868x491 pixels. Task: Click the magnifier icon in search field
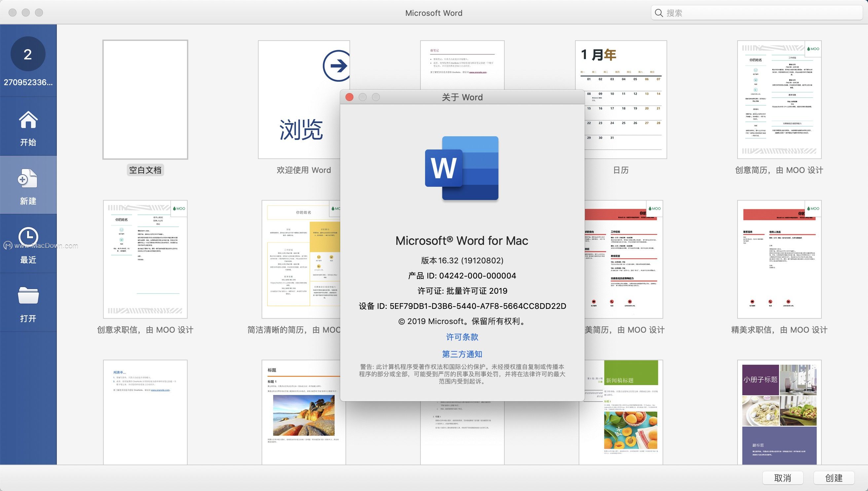[659, 13]
